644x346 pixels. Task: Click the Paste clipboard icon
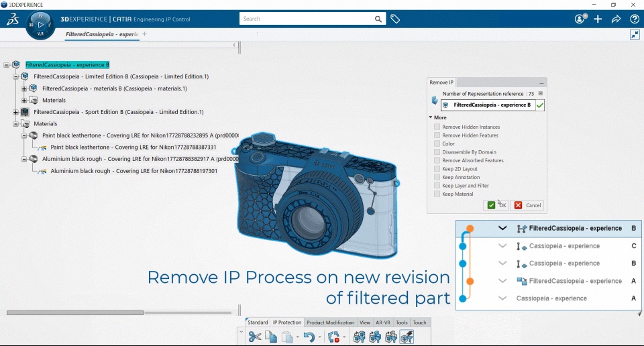click(288, 337)
